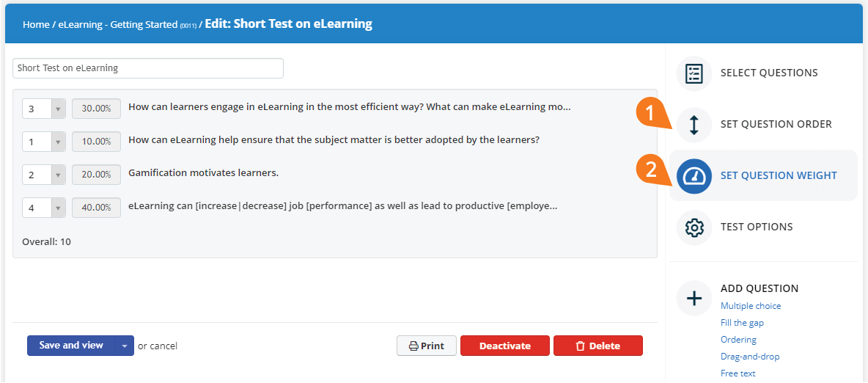Viewport: 868px width, 383px height.
Task: Click the cancel link
Action: click(x=164, y=346)
